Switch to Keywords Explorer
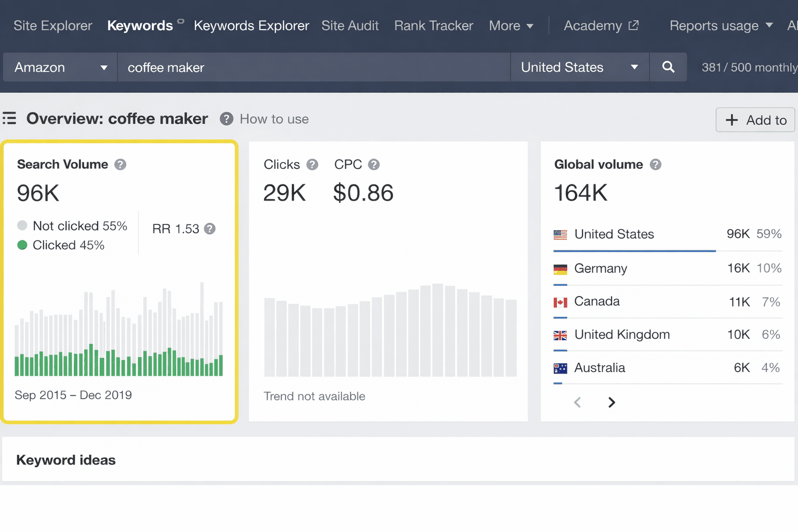The image size is (798, 532). click(x=251, y=25)
